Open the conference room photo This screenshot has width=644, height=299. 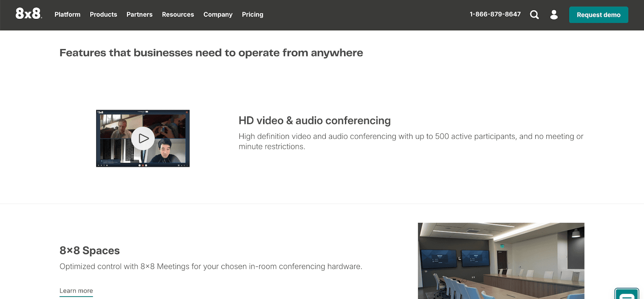(x=501, y=261)
